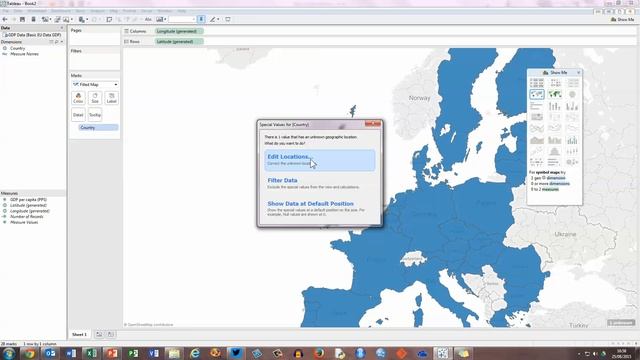Open the File menu

click(5, 11)
